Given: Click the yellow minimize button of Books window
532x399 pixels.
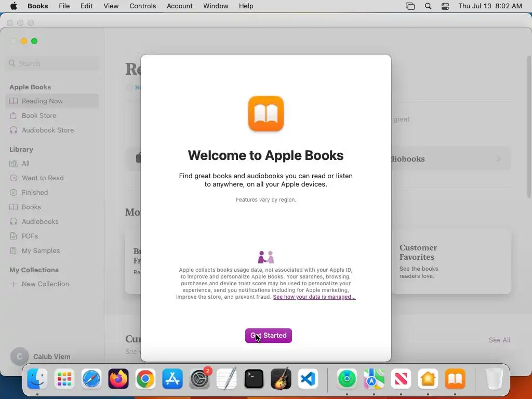Looking at the screenshot, I should [x=24, y=41].
